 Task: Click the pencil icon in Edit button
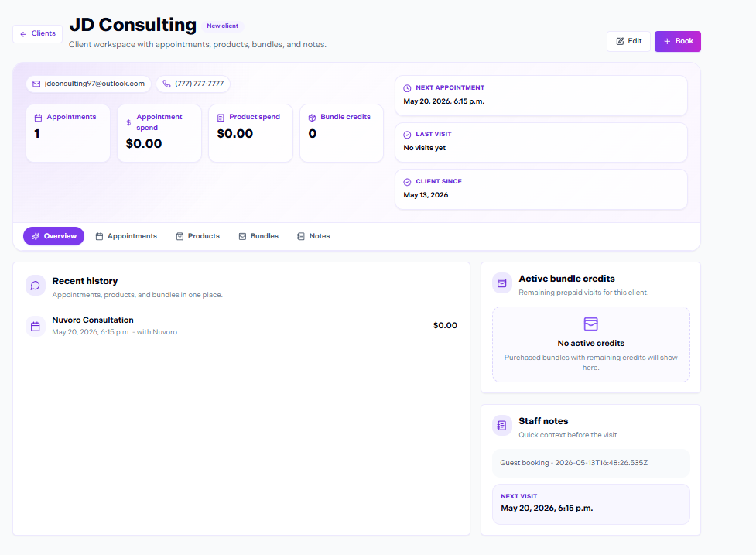click(x=620, y=42)
